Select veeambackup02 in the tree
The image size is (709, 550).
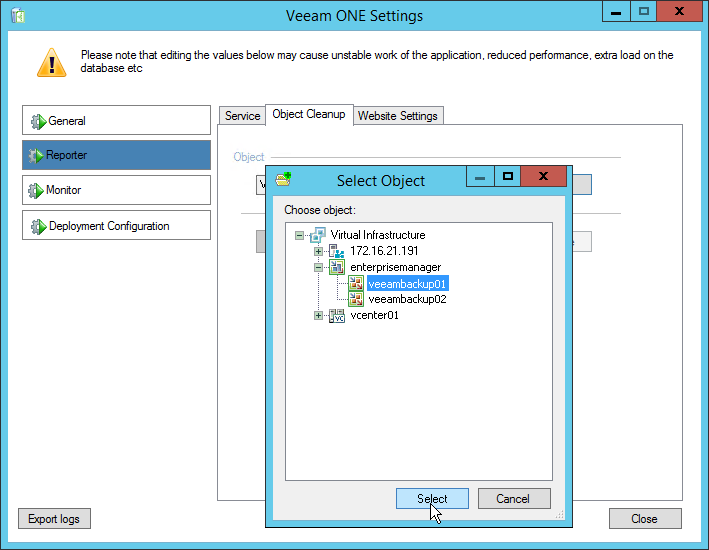pos(407,299)
